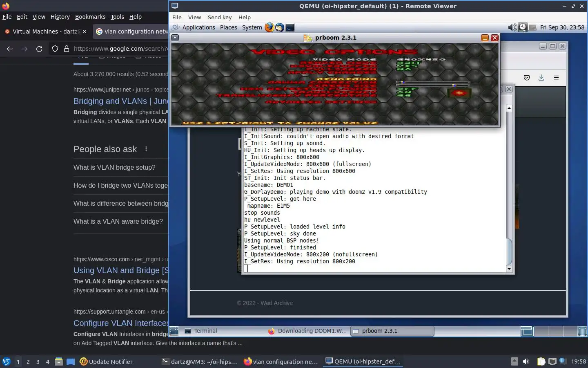Open the Remote Viewer Help menu
Image resolution: width=588 pixels, height=368 pixels.
(x=245, y=17)
